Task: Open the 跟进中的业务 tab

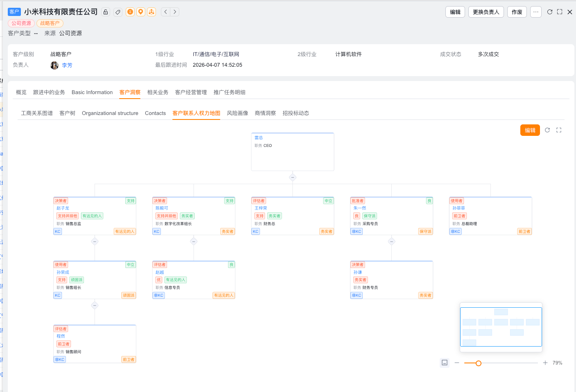Action: click(49, 92)
